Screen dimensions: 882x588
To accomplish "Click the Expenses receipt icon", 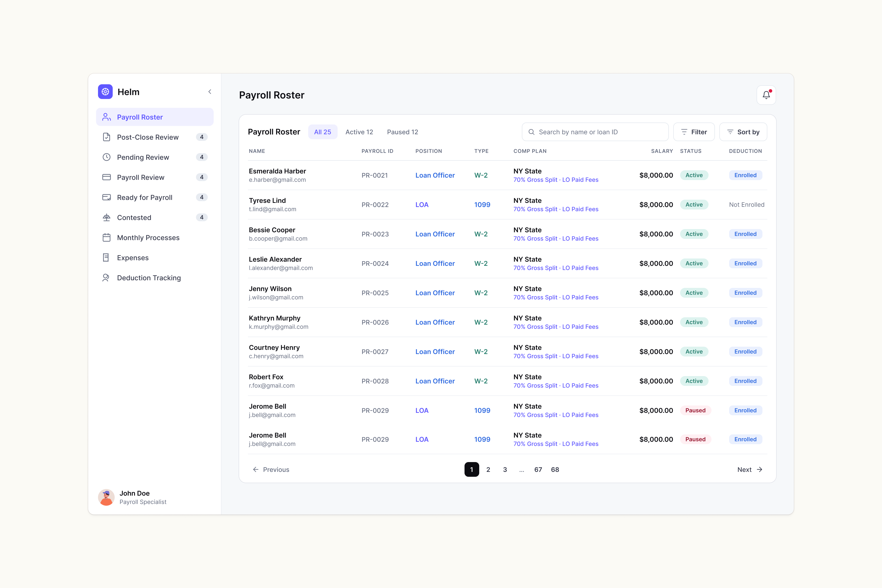I will (x=106, y=258).
